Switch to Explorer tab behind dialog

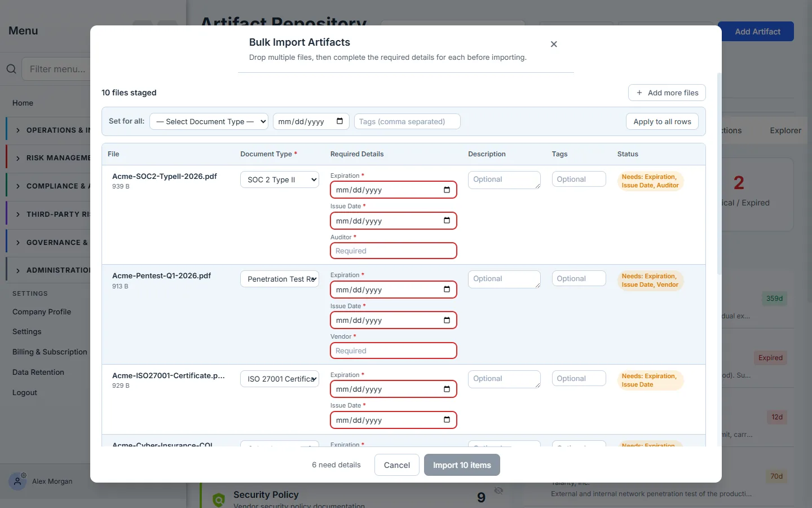pos(785,130)
